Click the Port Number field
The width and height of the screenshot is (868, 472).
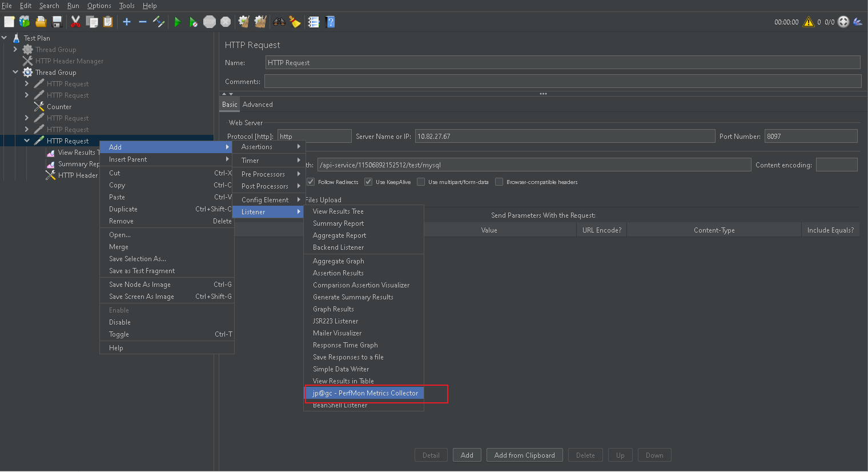click(811, 136)
